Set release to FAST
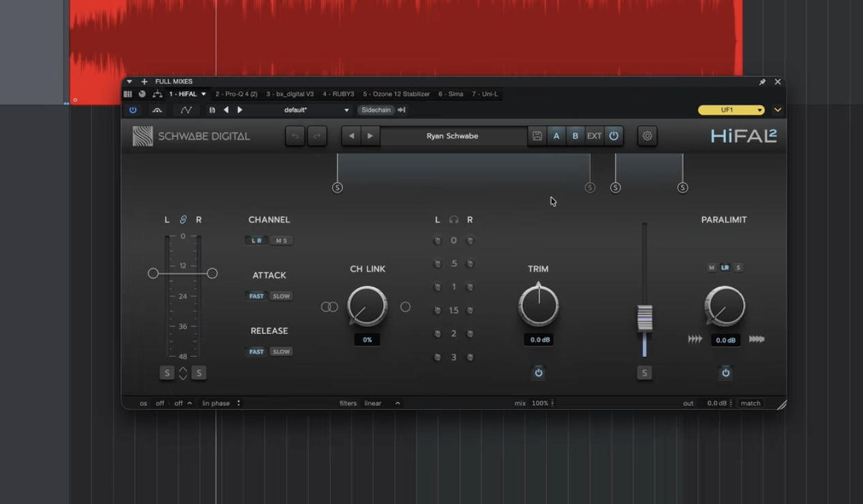This screenshot has height=504, width=863. (256, 352)
